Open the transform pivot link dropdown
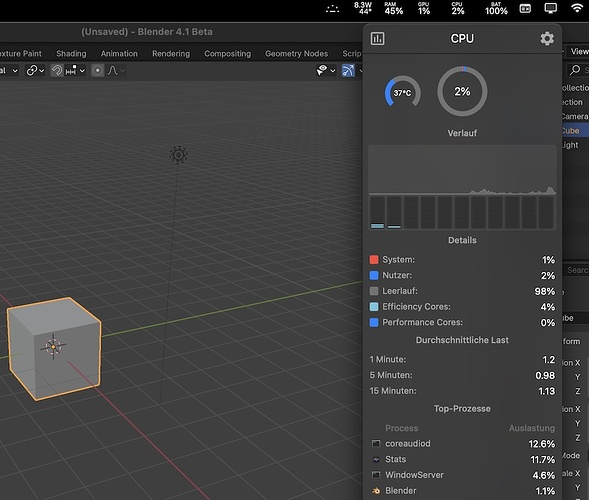Viewport: 589px width, 500px height. (35, 70)
